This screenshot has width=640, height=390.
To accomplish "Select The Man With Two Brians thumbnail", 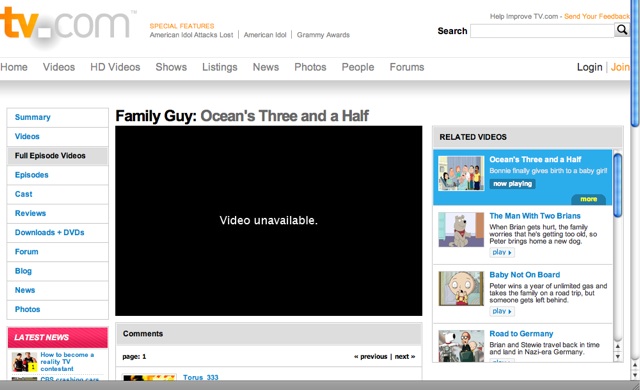I will 461,230.
